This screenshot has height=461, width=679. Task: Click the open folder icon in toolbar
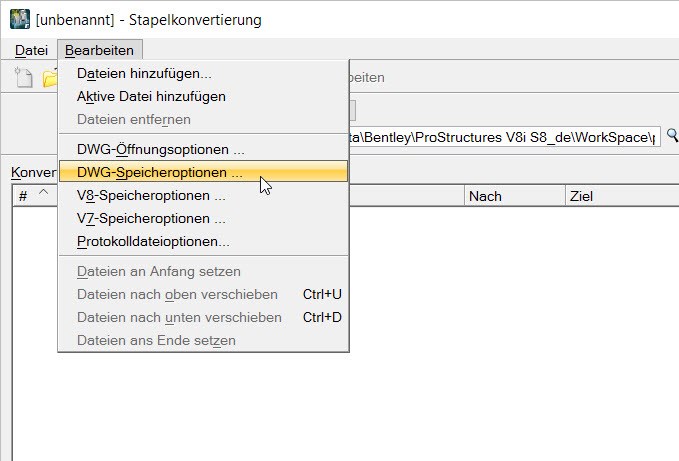pyautogui.click(x=50, y=78)
